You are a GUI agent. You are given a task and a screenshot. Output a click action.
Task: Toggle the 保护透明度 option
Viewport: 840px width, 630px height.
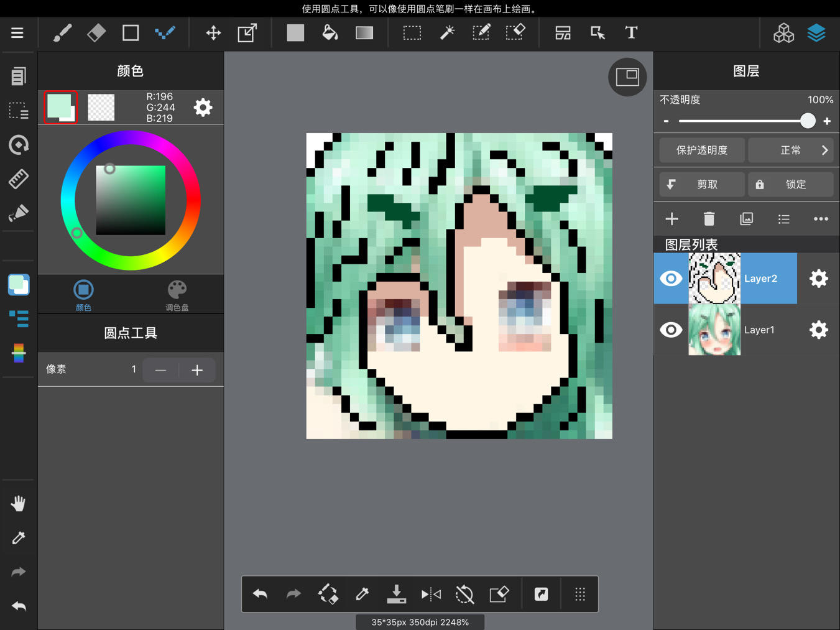coord(701,151)
